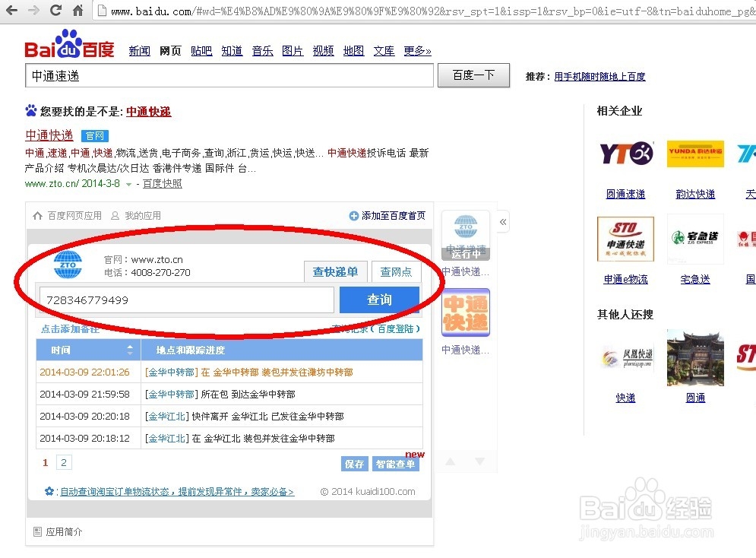This screenshot has height=558, width=756.
Task: Open the 贴吧 navigation link
Action: pyautogui.click(x=201, y=51)
